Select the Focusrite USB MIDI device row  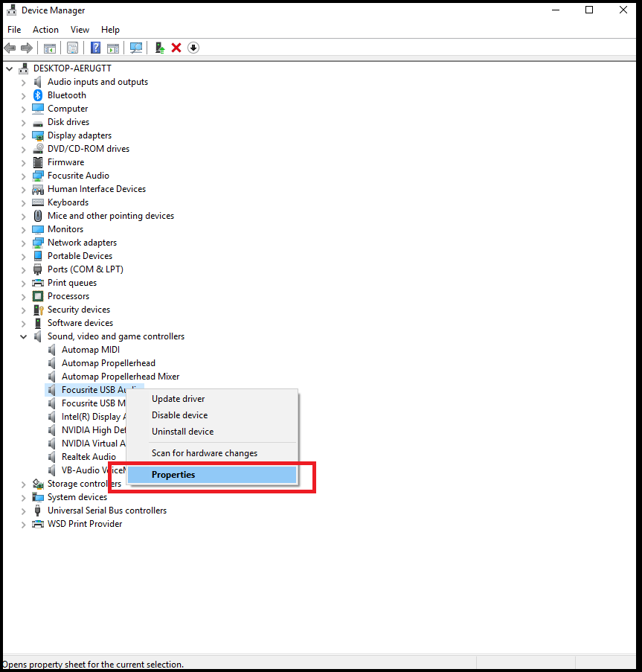tap(94, 403)
